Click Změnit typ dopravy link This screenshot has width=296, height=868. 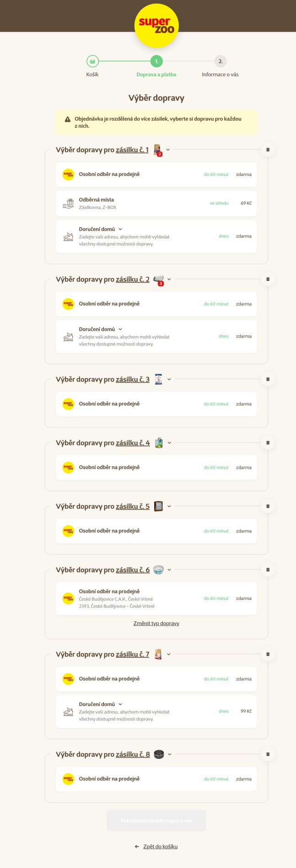click(x=156, y=623)
